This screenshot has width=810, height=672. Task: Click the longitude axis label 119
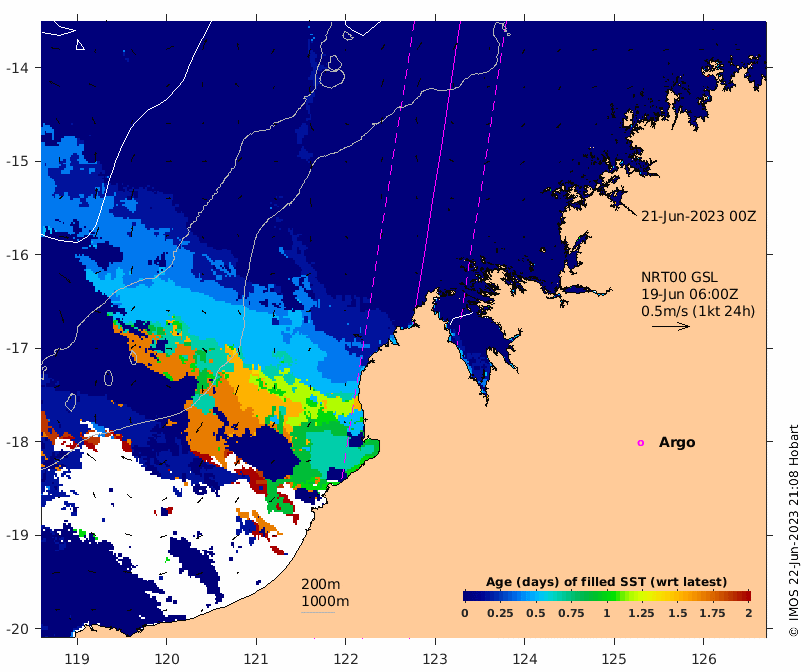(x=77, y=660)
